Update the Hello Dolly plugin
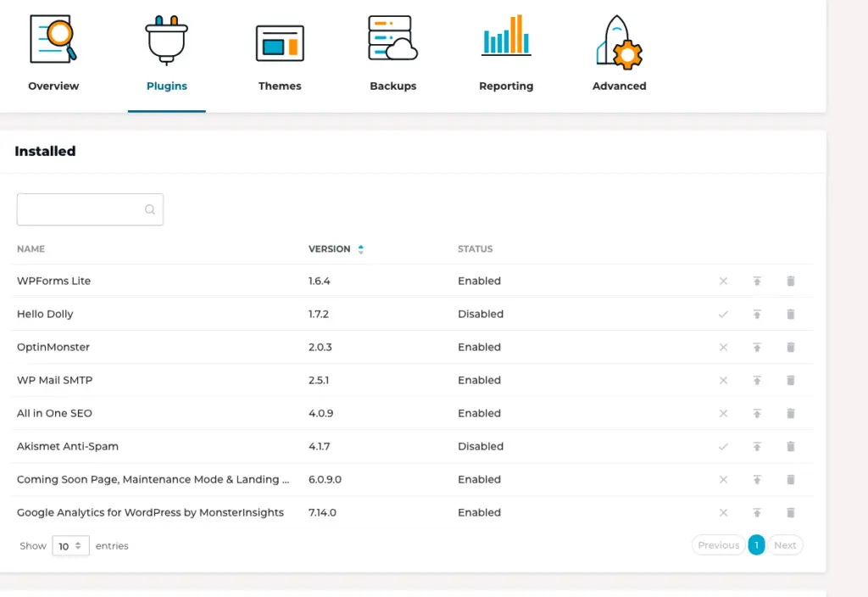The height and width of the screenshot is (597, 868). tap(757, 314)
